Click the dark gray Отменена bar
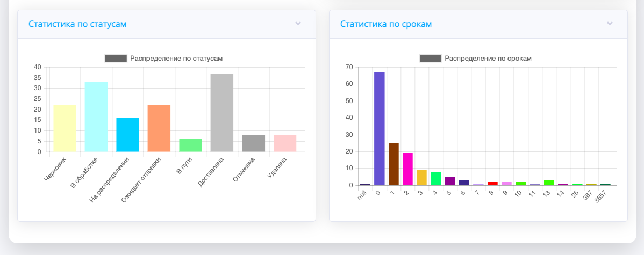644x255 pixels. point(253,143)
